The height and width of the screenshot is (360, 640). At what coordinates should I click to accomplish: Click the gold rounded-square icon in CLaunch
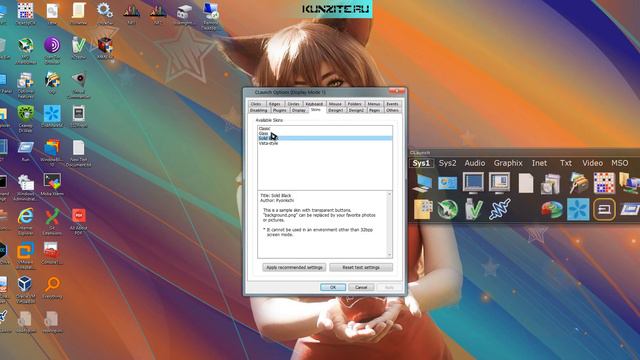point(604,209)
